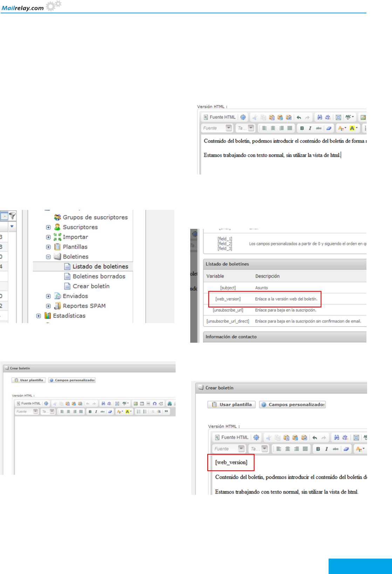The image size is (392, 574).
Task: Click Campos personalizados above the empty editor
Action: [x=72, y=380]
